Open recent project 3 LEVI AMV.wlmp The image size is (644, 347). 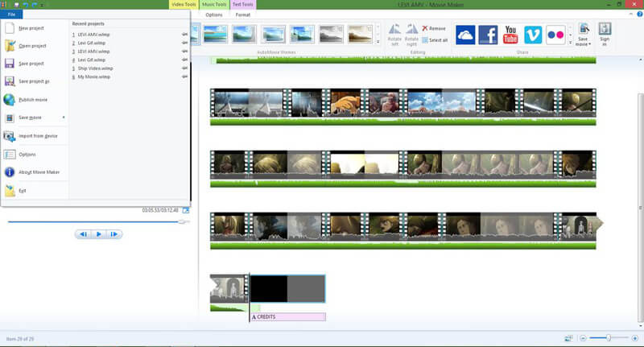(93, 52)
